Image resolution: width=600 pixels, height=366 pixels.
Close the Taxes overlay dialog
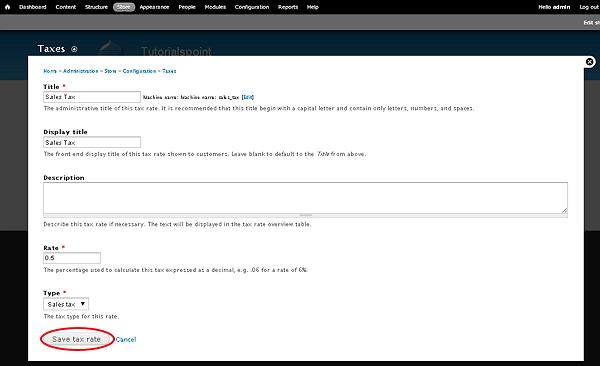point(590,62)
